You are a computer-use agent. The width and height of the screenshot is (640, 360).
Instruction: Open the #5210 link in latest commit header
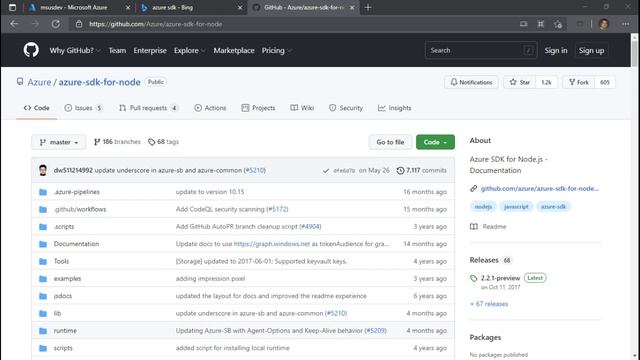254,170
